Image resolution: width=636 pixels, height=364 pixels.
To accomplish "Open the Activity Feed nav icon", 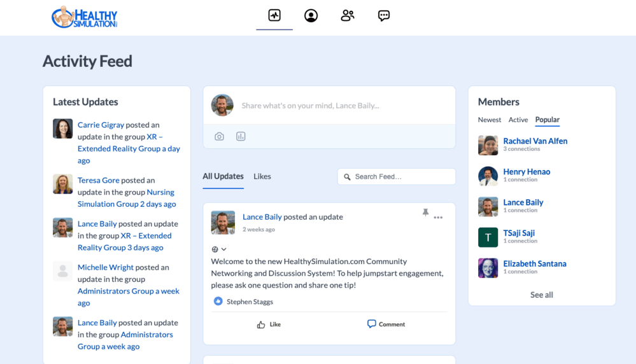I will tap(274, 15).
